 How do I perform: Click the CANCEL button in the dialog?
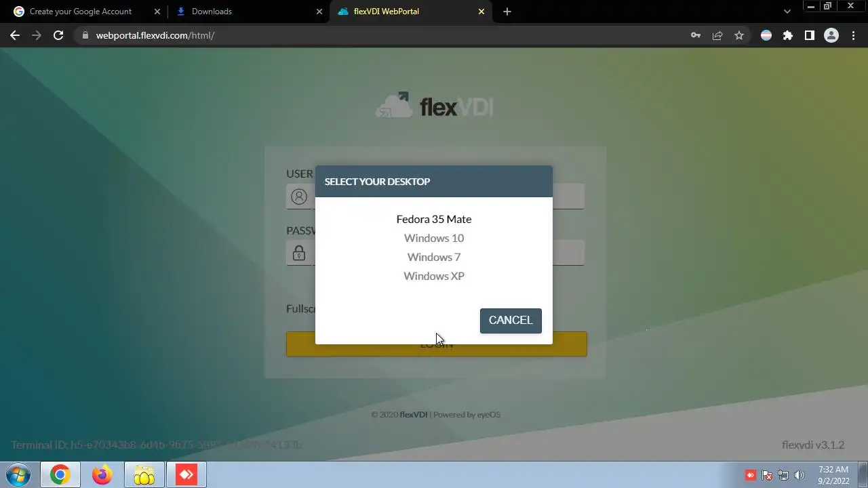(511, 321)
